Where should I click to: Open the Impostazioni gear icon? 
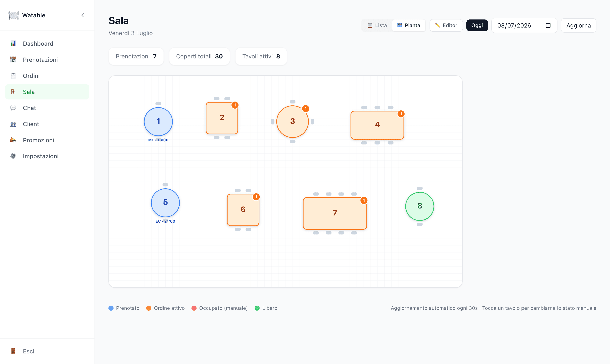coord(13,156)
